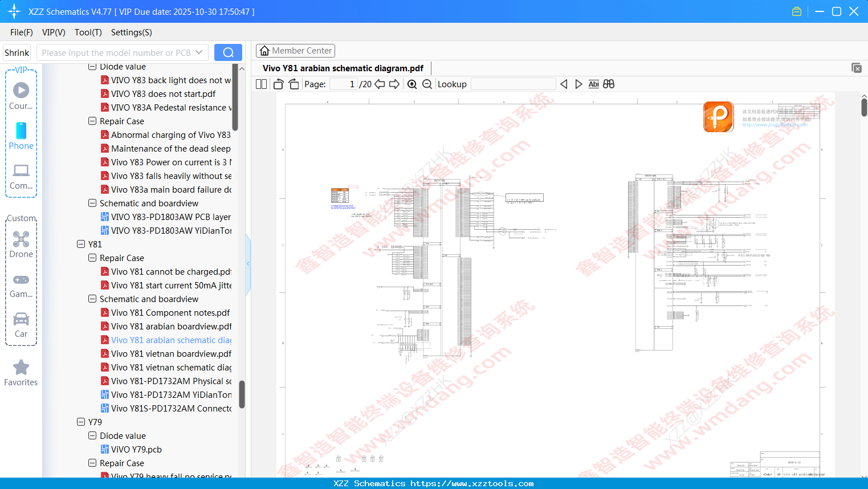This screenshot has width=868, height=489.
Task: Open the Car schematics category
Action: pyautogui.click(x=21, y=319)
